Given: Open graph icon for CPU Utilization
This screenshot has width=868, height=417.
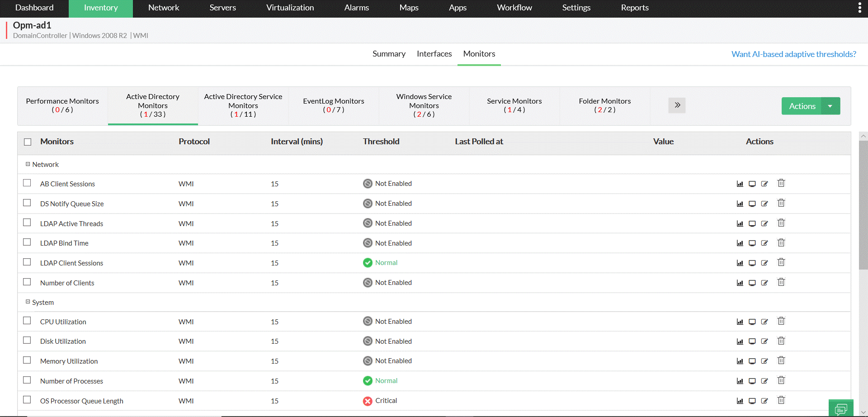Looking at the screenshot, I should pyautogui.click(x=740, y=322).
